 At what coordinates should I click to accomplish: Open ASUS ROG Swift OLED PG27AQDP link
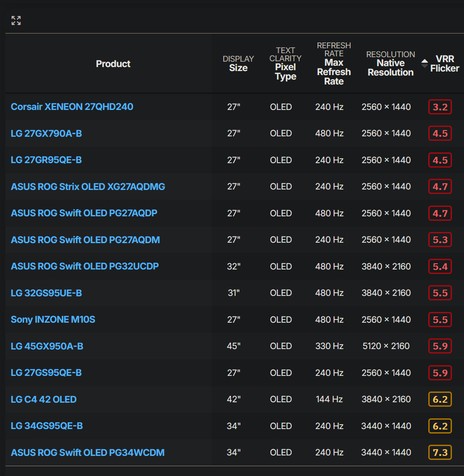[x=84, y=213]
